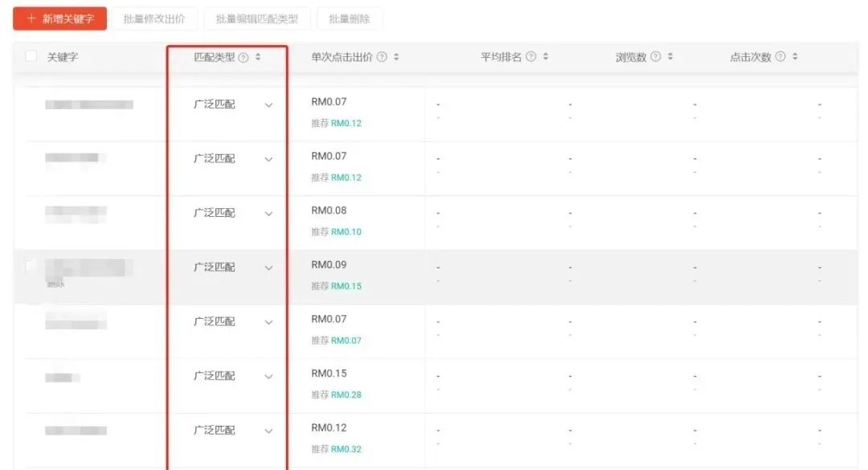Sort by 点击次数 using its sort arrows

[x=795, y=56]
